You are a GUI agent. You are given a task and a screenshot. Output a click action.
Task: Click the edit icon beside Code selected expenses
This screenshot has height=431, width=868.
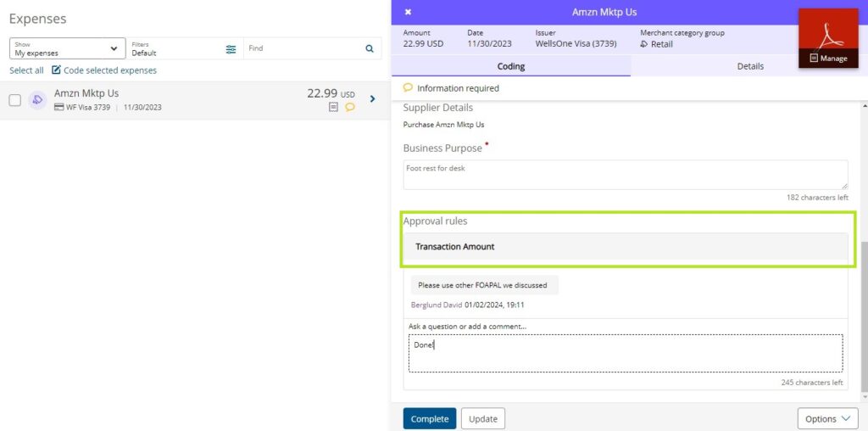(x=56, y=70)
